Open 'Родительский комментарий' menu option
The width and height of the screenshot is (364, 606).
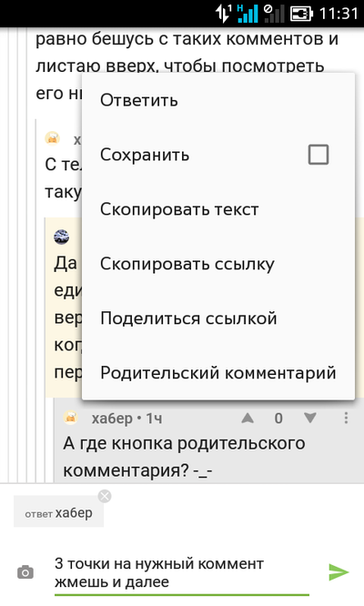(218, 373)
